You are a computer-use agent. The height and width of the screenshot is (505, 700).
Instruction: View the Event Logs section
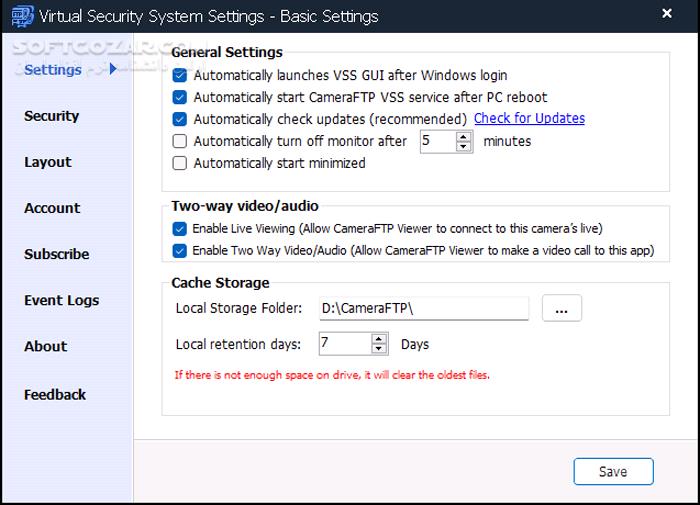(x=62, y=300)
